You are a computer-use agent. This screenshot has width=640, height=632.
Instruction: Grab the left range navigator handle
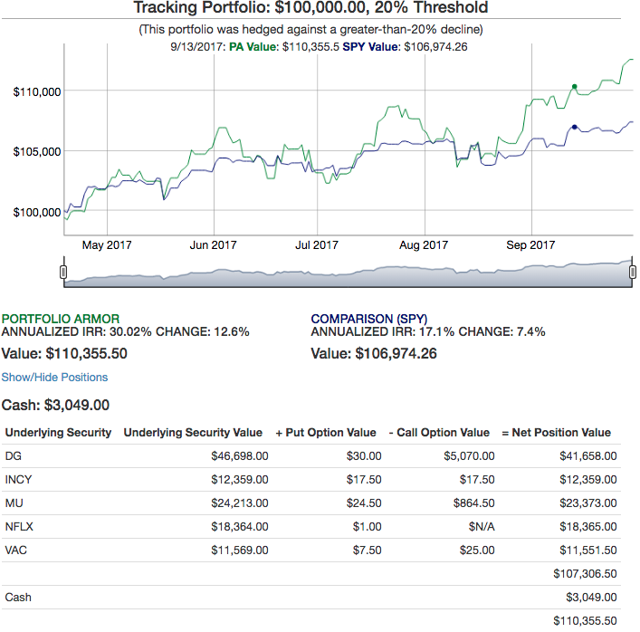tap(63, 271)
